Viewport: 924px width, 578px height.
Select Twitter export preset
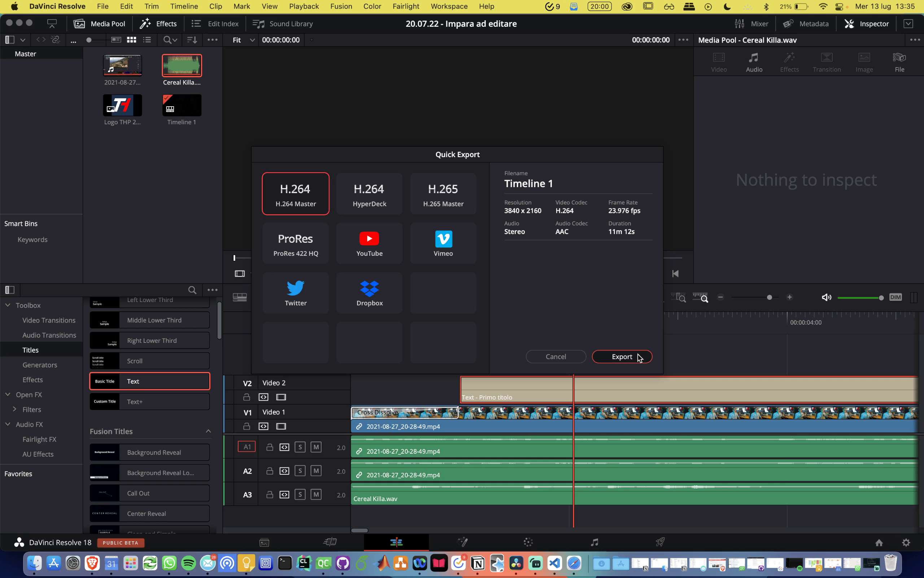point(296,293)
